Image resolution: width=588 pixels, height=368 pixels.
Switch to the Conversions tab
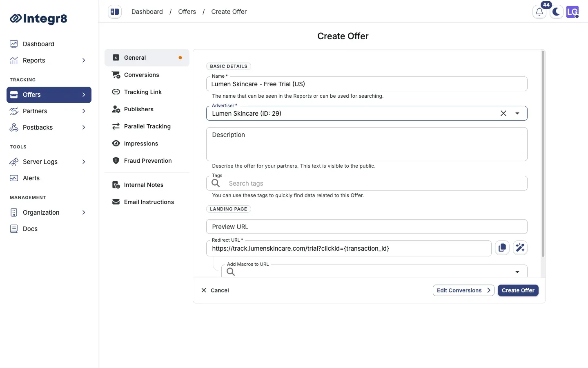(x=147, y=75)
